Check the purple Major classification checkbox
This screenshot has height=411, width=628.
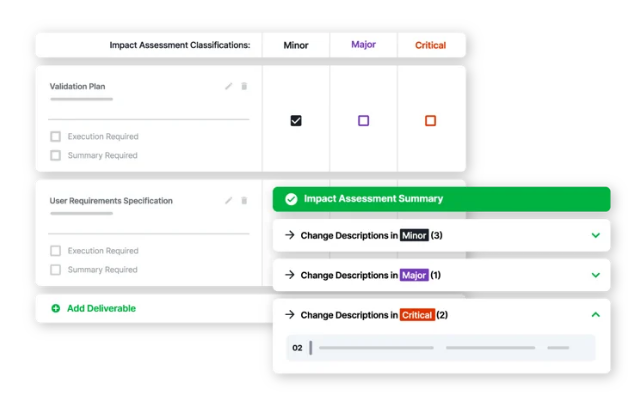pos(363,121)
